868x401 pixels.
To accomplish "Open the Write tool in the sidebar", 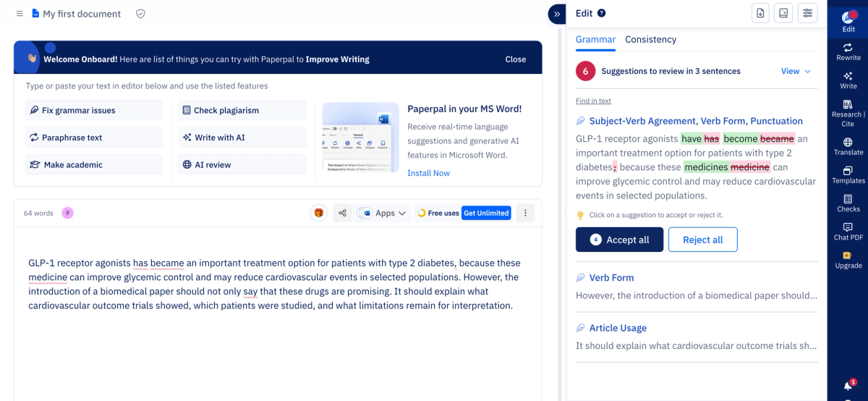I will (848, 80).
